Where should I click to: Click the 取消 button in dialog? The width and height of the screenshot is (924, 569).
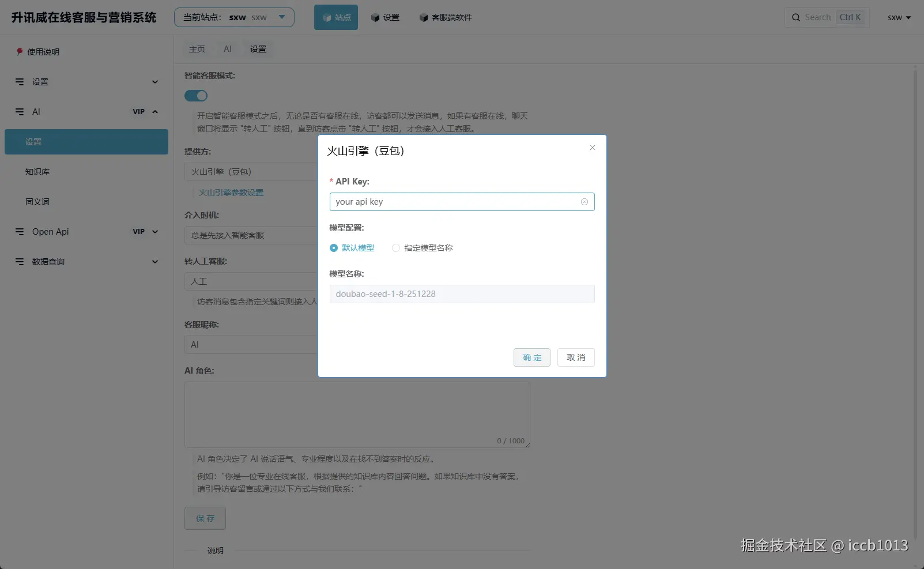pyautogui.click(x=576, y=357)
